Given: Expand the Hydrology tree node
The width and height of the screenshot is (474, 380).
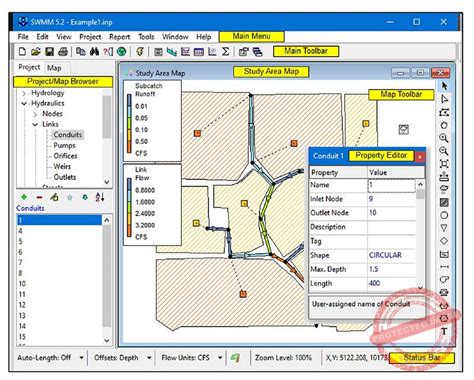Looking at the screenshot, I should coord(24,93).
